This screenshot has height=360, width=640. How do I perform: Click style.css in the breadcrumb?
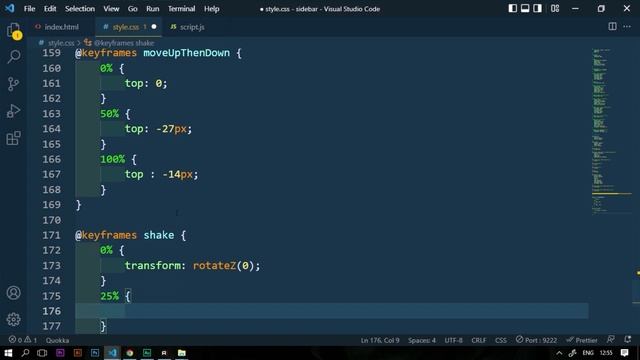[61, 42]
